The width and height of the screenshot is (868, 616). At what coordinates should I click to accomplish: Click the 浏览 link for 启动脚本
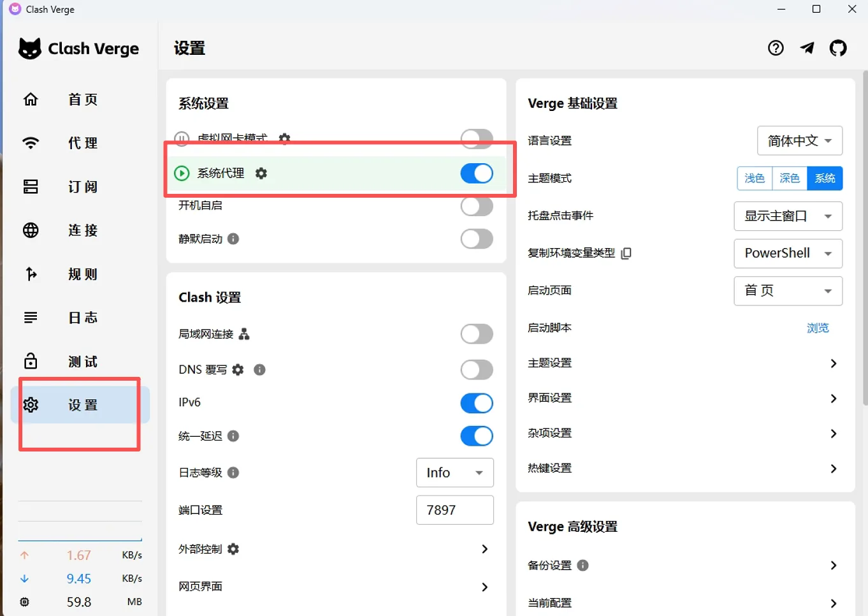[x=818, y=328]
